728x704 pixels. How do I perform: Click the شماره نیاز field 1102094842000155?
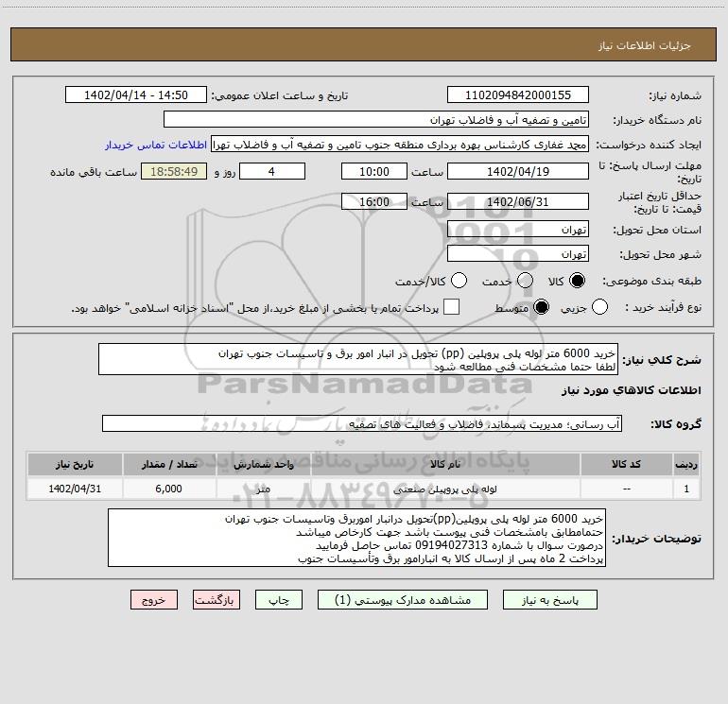click(x=518, y=95)
